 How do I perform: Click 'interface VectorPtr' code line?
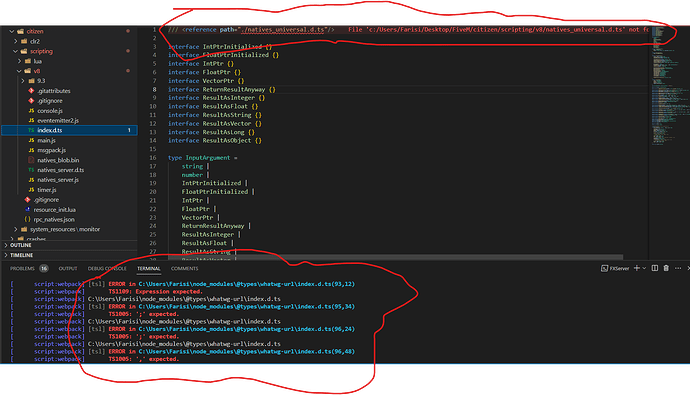coord(206,81)
